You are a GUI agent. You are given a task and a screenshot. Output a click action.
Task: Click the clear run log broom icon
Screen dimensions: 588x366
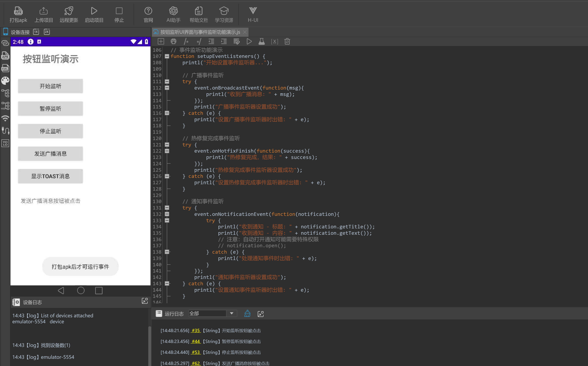tap(247, 314)
